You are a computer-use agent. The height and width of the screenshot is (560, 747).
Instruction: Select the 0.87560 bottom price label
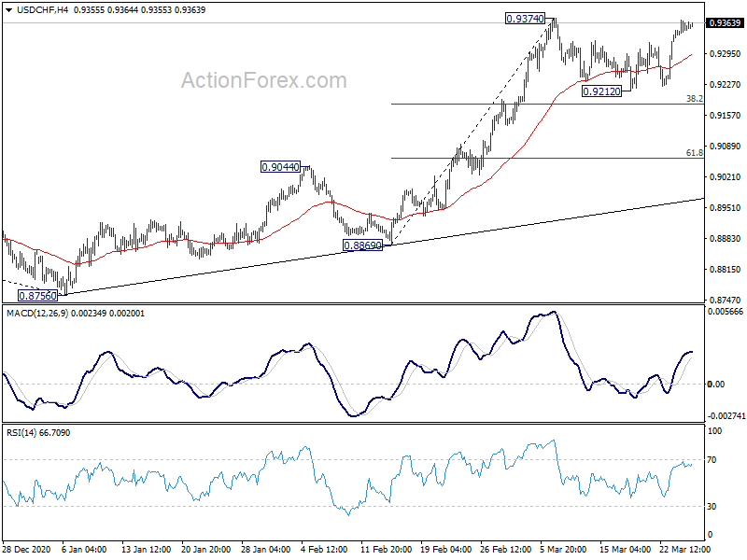[x=37, y=296]
